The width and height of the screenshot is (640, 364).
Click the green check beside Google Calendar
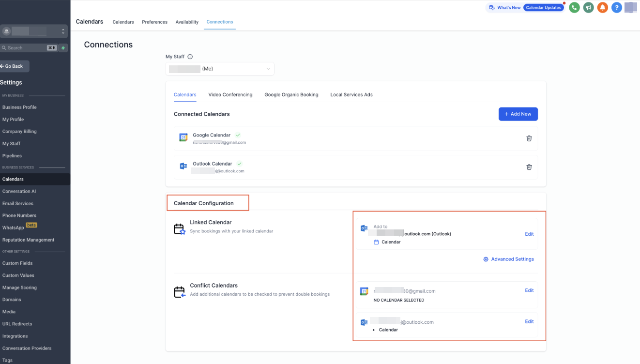click(x=238, y=135)
